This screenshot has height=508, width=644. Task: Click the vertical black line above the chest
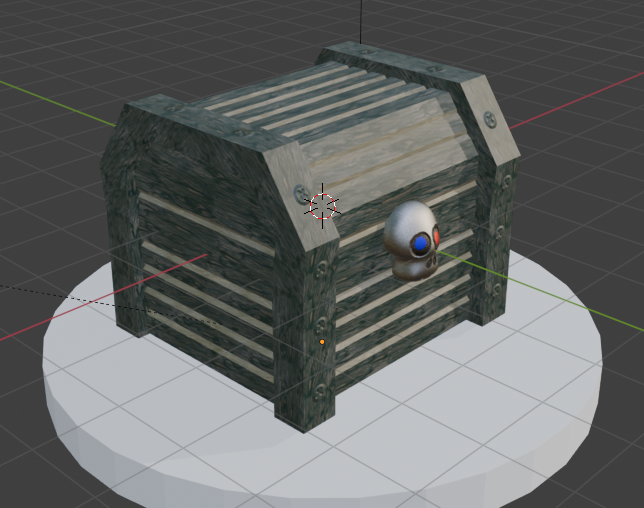pyautogui.click(x=360, y=25)
